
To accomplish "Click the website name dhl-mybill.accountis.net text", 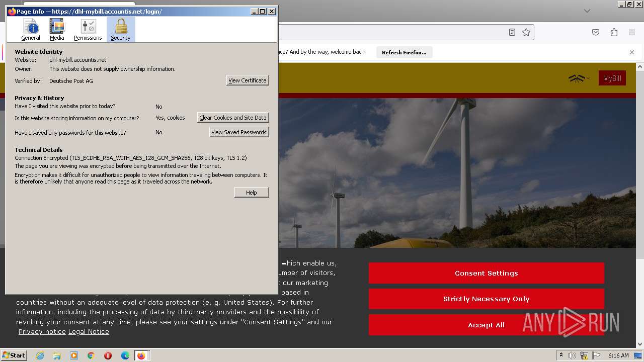I will (78, 60).
